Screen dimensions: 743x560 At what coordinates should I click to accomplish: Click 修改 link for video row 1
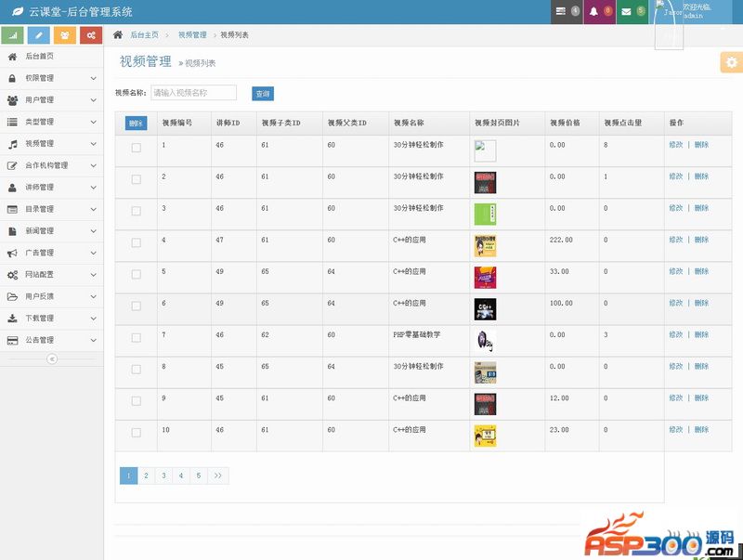click(676, 145)
